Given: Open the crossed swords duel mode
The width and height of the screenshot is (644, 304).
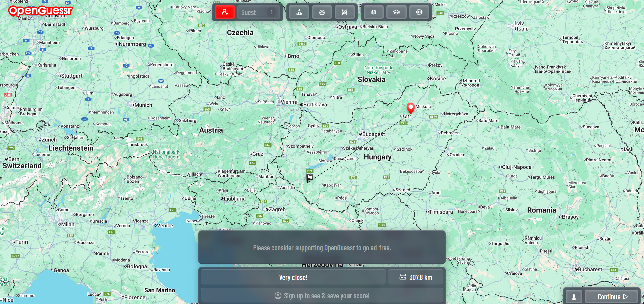Looking at the screenshot, I should click(344, 12).
